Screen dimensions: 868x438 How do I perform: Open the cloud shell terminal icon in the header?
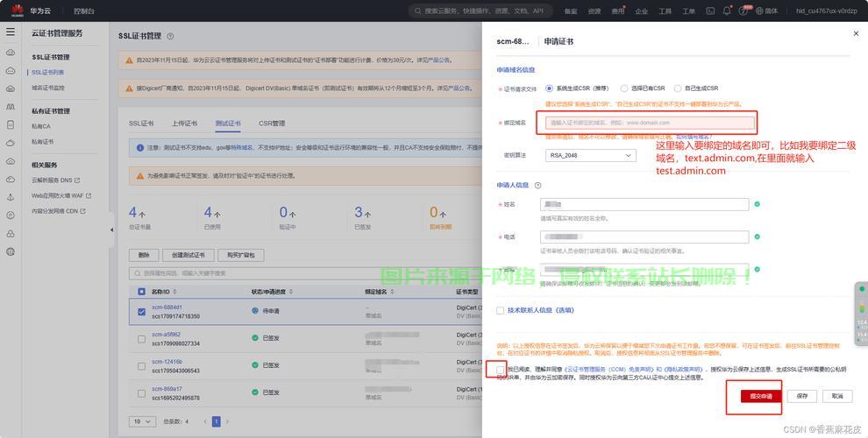pos(710,11)
